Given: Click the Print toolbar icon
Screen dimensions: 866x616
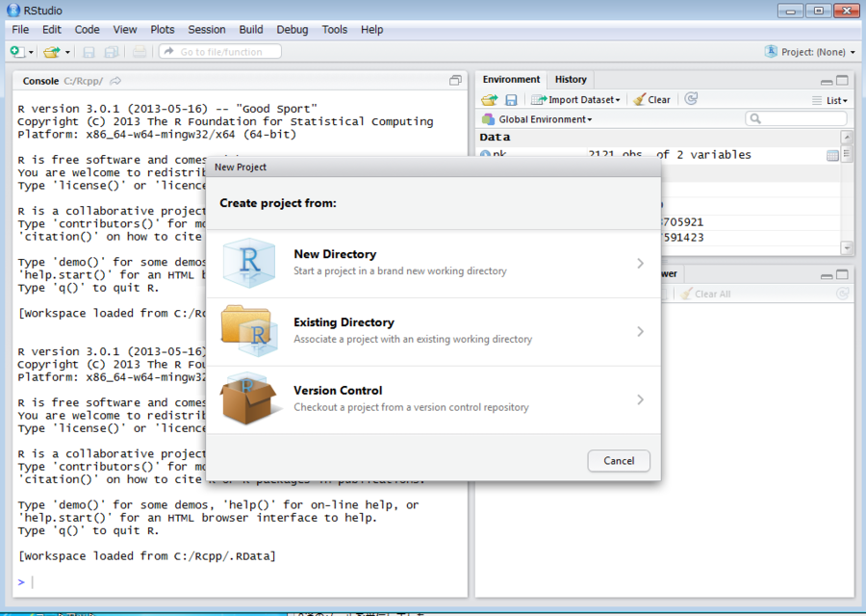Looking at the screenshot, I should tap(140, 52).
